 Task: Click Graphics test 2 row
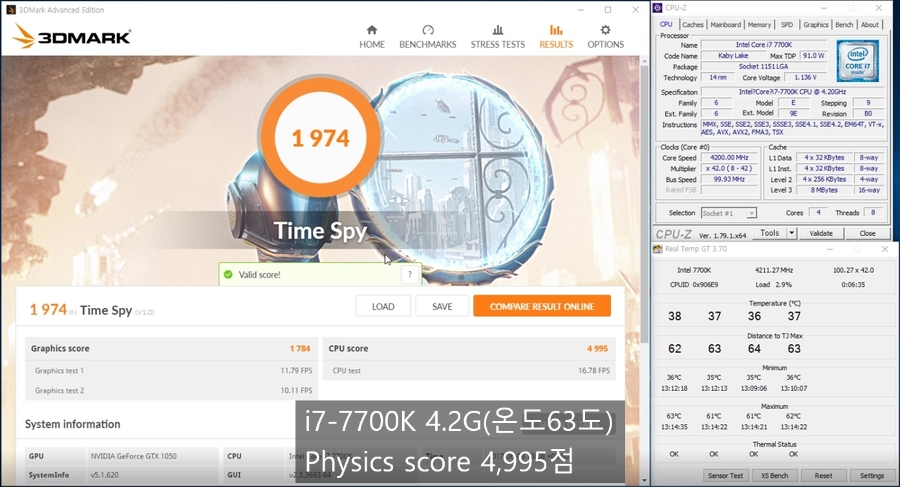[171, 391]
